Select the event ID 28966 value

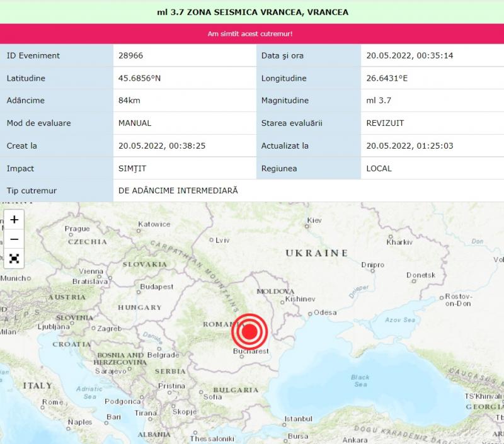click(130, 55)
